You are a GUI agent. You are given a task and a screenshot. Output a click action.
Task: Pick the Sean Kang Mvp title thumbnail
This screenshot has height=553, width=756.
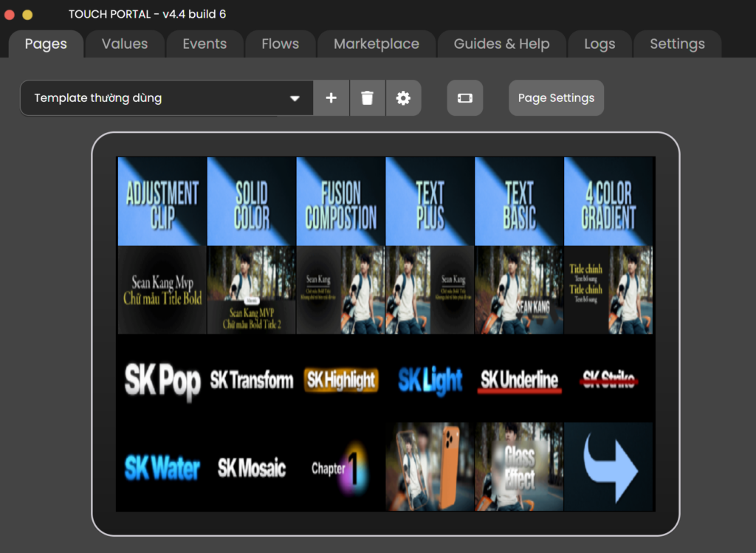[x=162, y=290]
